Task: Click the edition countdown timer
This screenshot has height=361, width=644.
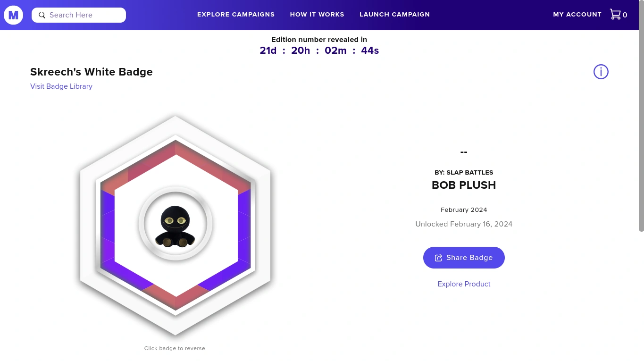Action: pyautogui.click(x=319, y=50)
